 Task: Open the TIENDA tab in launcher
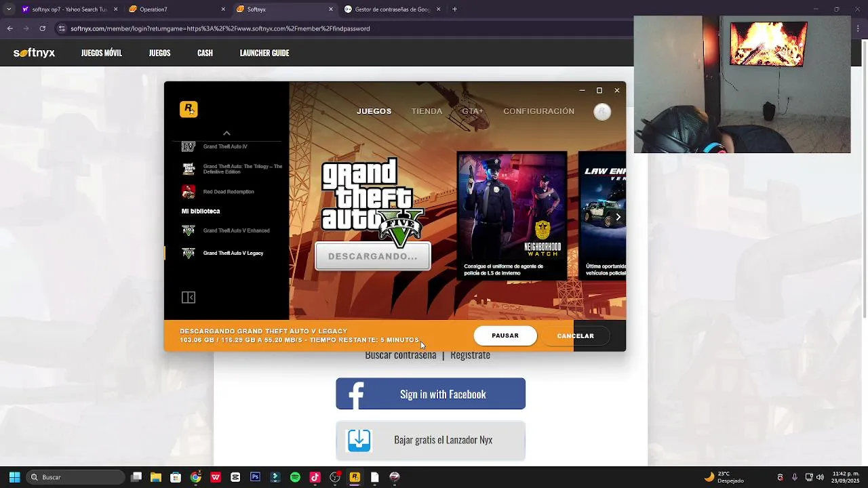click(427, 111)
